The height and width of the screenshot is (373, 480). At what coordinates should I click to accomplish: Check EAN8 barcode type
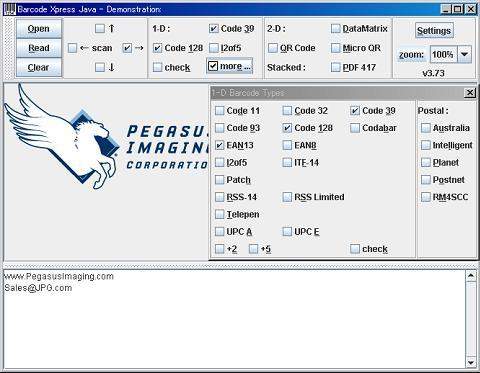pos(287,145)
